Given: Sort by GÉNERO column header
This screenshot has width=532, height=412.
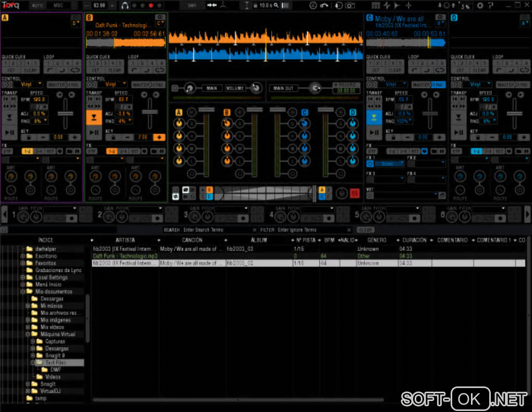Looking at the screenshot, I should coord(377,240).
